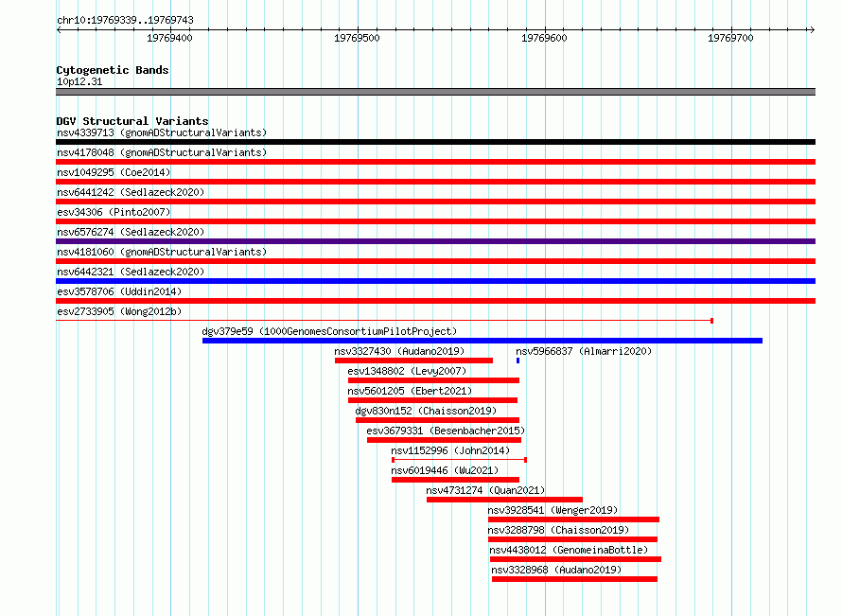Click ruler position label 19769700
Viewport: 842px width, 616px height.
tap(731, 38)
